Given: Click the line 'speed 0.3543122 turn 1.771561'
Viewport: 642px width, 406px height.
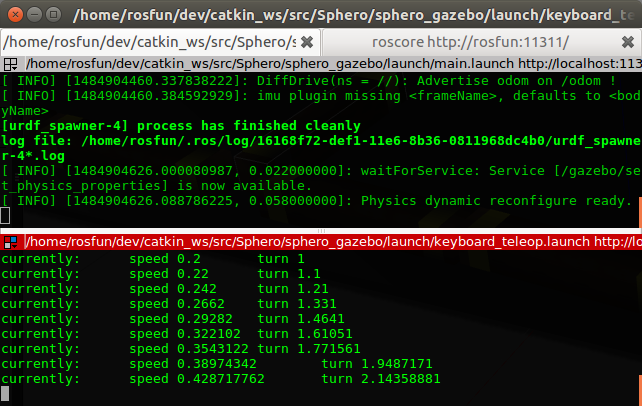Looking at the screenshot, I should click(x=181, y=349).
